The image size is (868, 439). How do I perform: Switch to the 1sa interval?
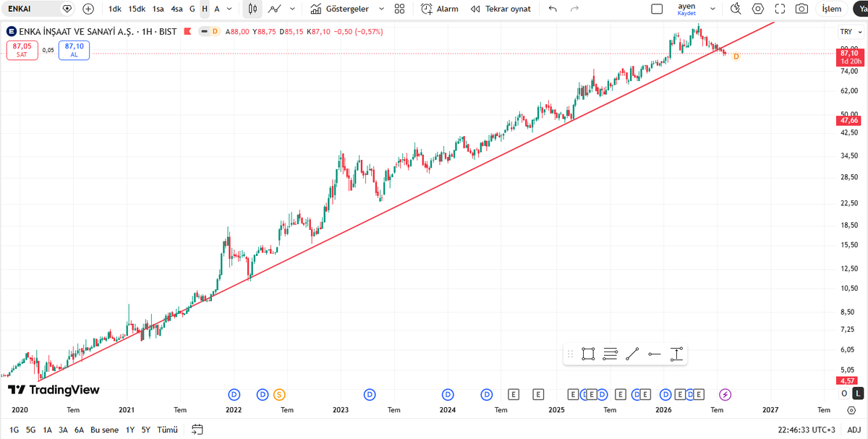click(158, 9)
